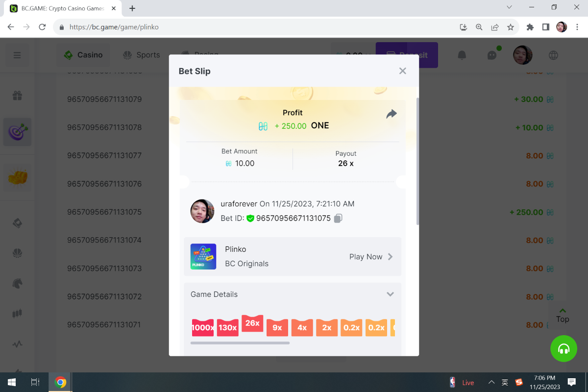Select the 1000x multiplier tile
This screenshot has height=392, width=588.
202,327
